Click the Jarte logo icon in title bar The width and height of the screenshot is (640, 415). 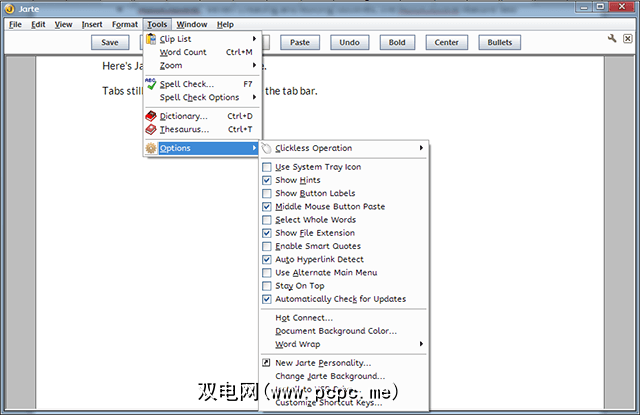[9, 8]
